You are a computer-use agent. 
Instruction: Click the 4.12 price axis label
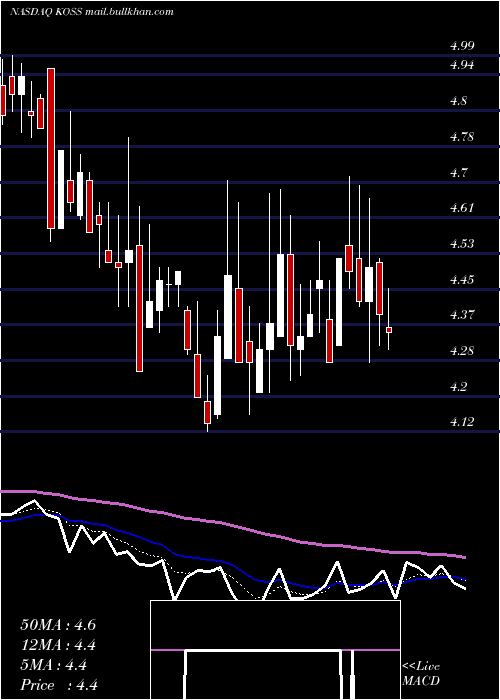[462, 421]
